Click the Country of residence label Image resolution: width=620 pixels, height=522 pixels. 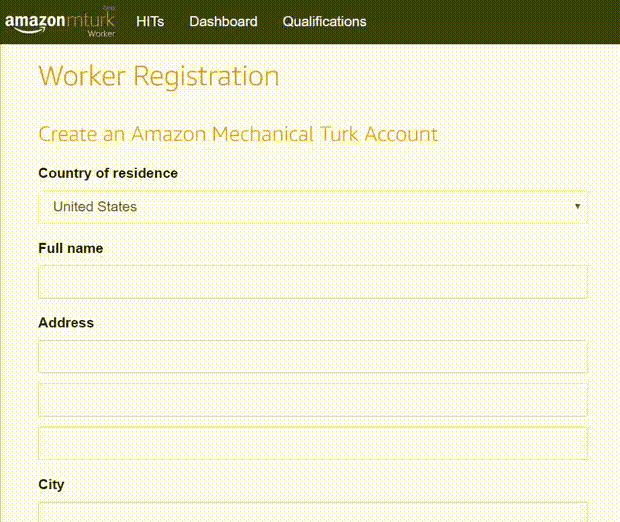[108, 173]
